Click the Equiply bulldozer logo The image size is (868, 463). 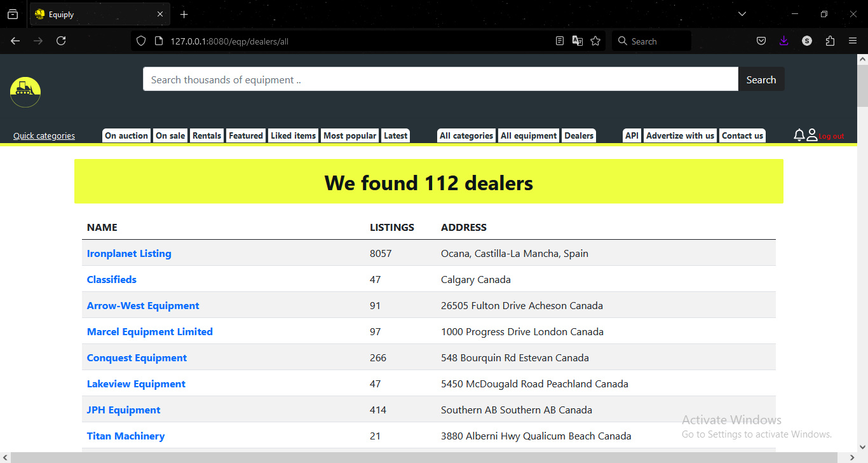[x=25, y=92]
